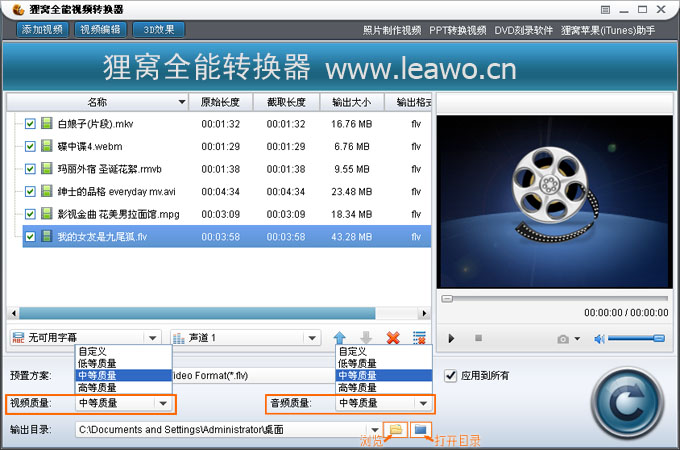This screenshot has width=680, height=450.
Task: Select the 绅士的品格 everyday mv.avi file name
Action: [x=117, y=191]
